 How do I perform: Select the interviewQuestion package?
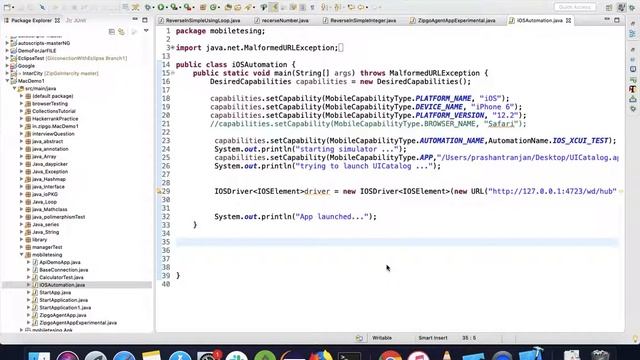click(x=53, y=134)
